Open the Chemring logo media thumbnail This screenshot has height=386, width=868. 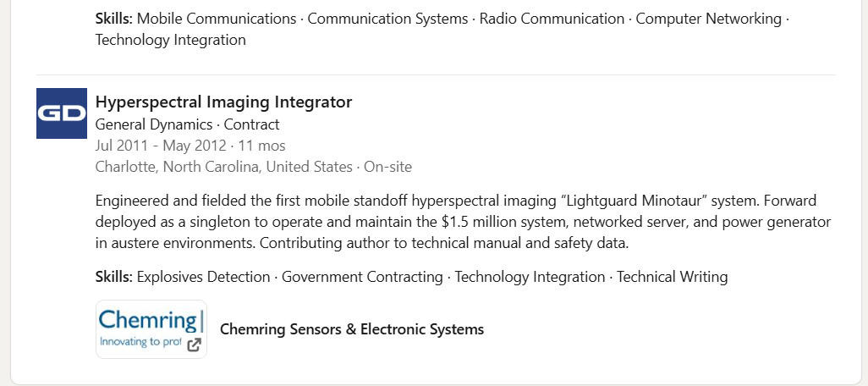pos(151,329)
